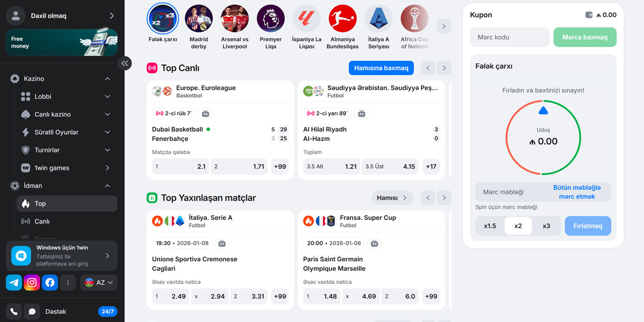Collapse the Kazino sidebar section
Viewport: 644px width, 322px height.
click(107, 79)
